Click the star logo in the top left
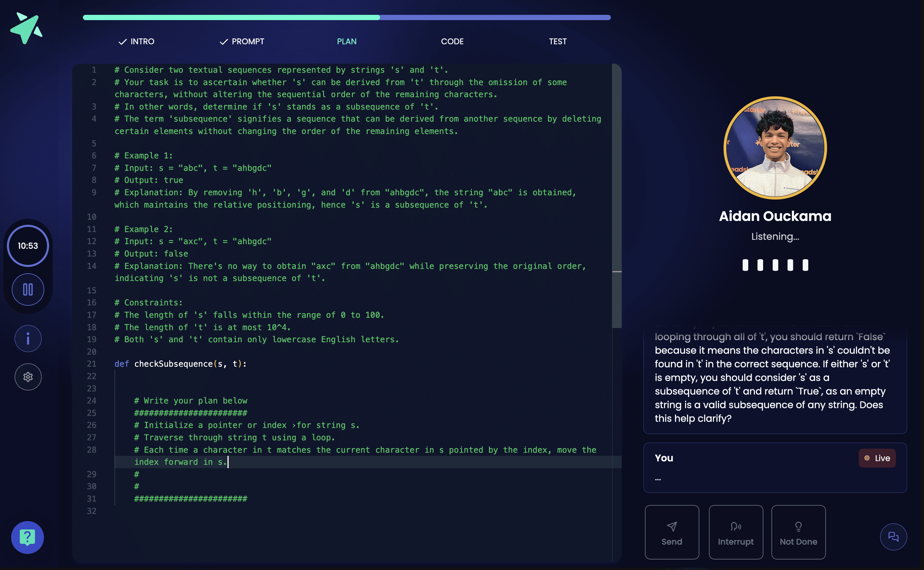The width and height of the screenshot is (924, 570). [x=26, y=27]
